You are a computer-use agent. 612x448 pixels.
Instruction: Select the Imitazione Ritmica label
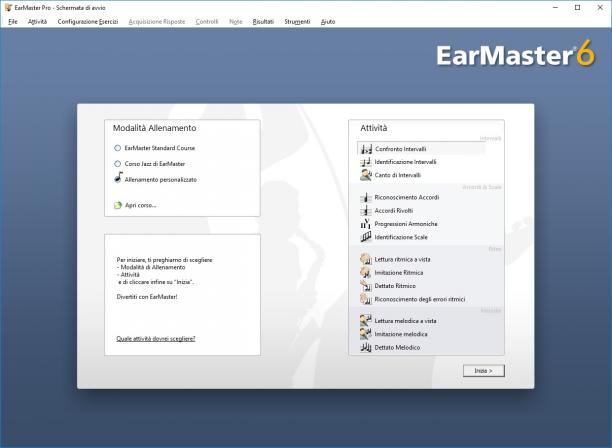click(x=399, y=272)
